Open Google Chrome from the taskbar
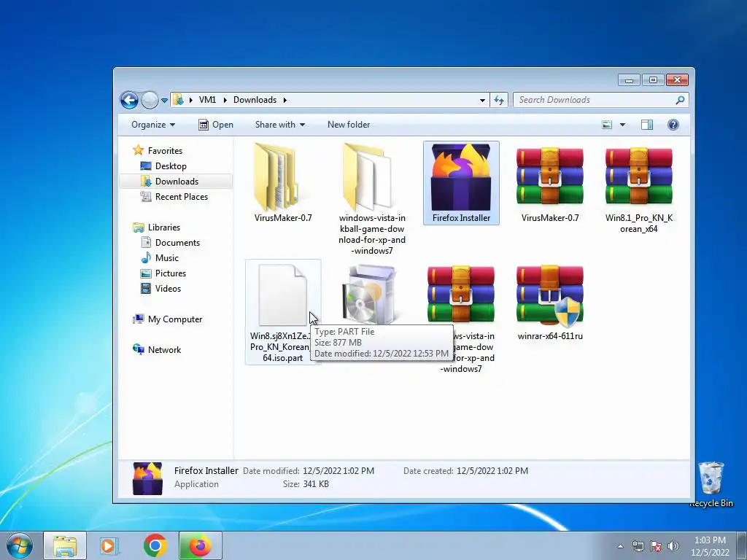 pyautogui.click(x=155, y=545)
